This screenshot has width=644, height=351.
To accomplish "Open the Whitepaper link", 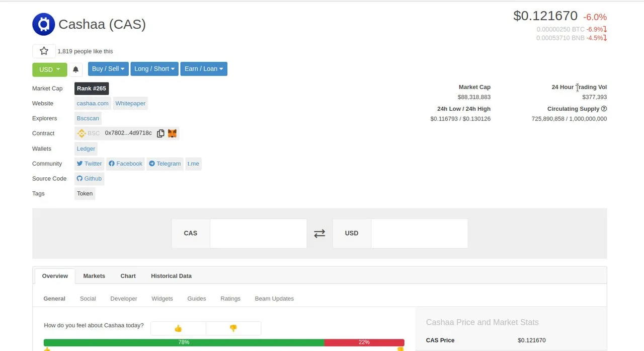I will click(x=130, y=103).
